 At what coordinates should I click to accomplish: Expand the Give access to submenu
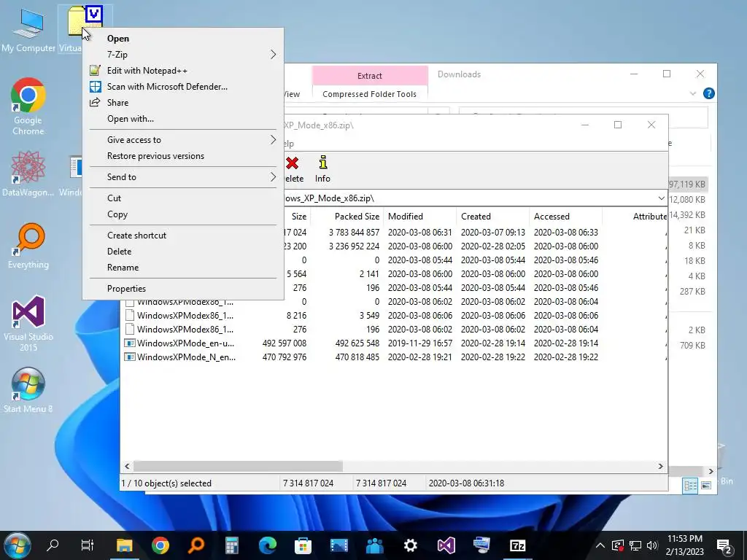[183, 139]
